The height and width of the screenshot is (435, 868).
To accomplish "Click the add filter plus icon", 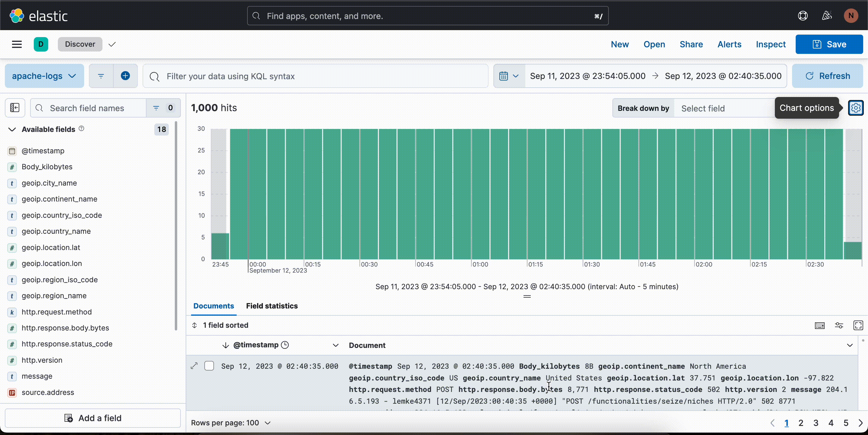I will tap(125, 76).
